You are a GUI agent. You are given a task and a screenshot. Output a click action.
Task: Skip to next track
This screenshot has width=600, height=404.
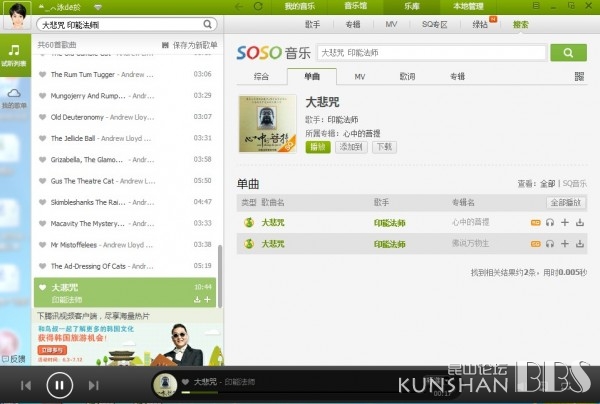point(93,385)
